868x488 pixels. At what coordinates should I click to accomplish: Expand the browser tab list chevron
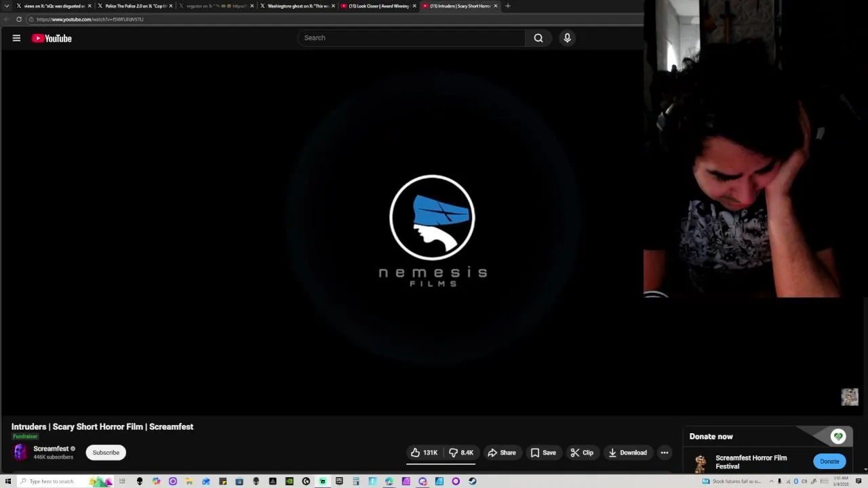pos(7,6)
